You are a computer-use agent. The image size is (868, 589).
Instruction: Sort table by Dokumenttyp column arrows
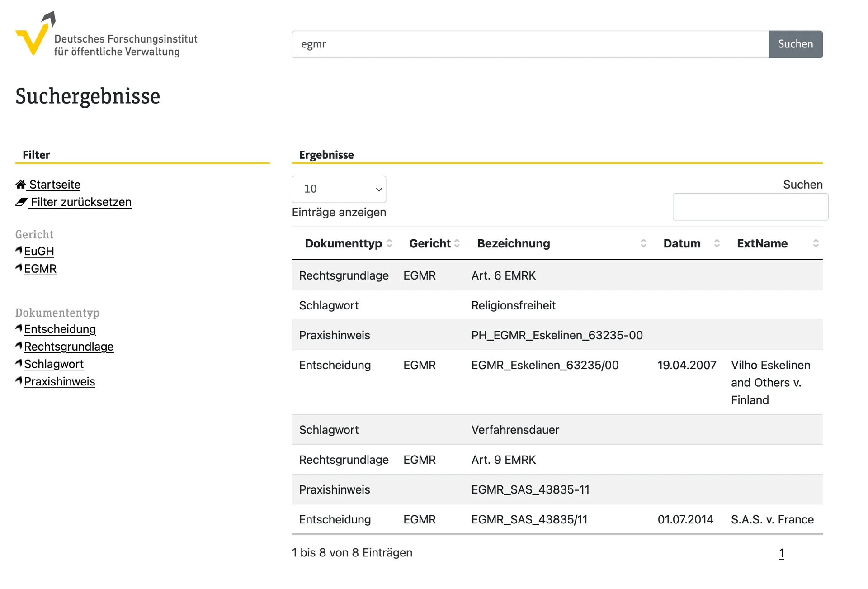[x=389, y=243]
